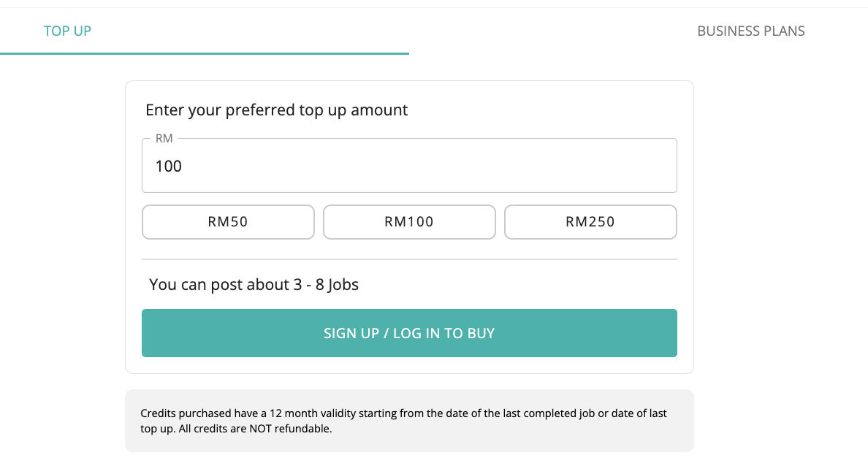The width and height of the screenshot is (868, 466).
Task: Click the teal underline below TOP UP
Action: click(x=205, y=53)
